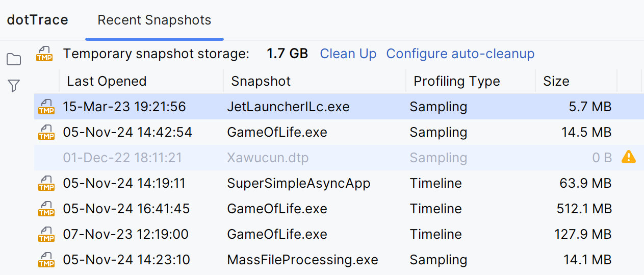Image resolution: width=644 pixels, height=275 pixels.
Task: Open Configure auto-cleanup link
Action: click(460, 54)
